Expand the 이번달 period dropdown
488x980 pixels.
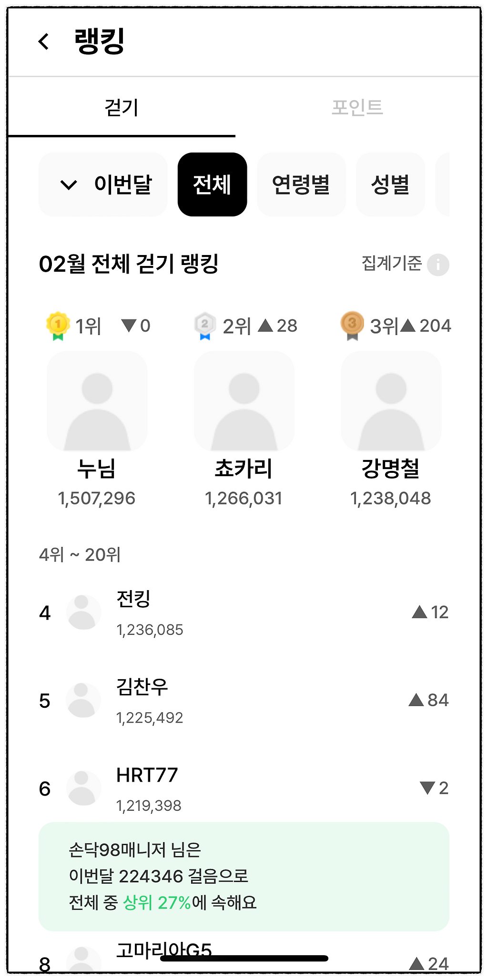click(103, 184)
